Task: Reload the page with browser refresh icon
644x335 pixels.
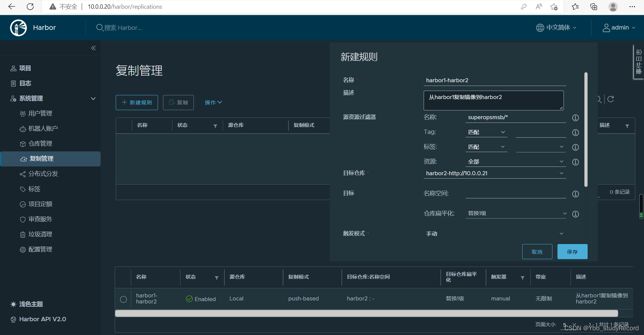Action: click(x=30, y=6)
